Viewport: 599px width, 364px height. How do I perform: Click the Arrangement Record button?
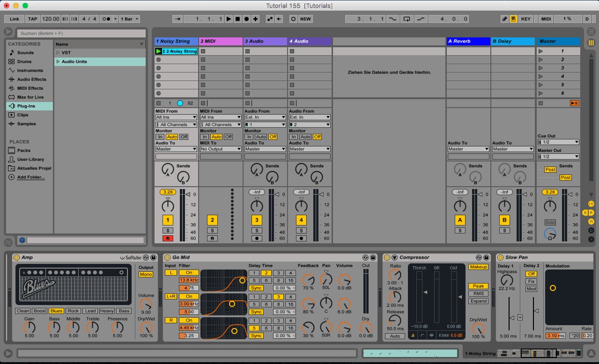pos(246,19)
